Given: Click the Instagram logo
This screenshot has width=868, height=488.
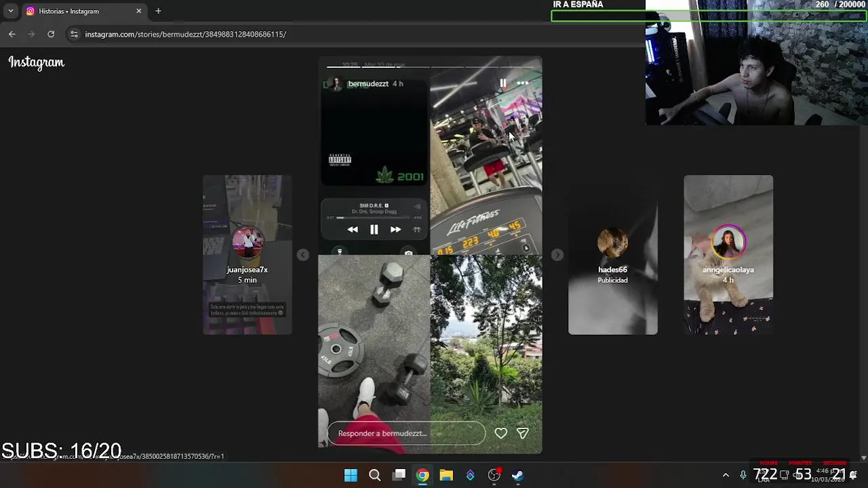Looking at the screenshot, I should 37,62.
